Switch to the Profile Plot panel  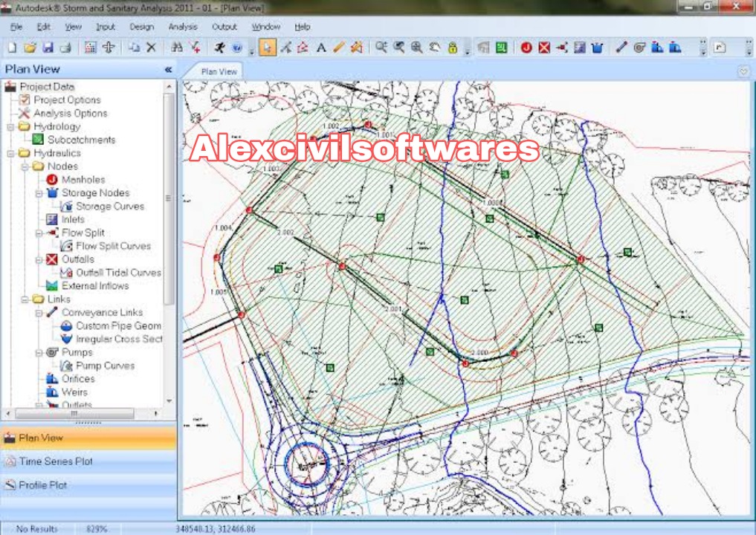[x=45, y=484]
